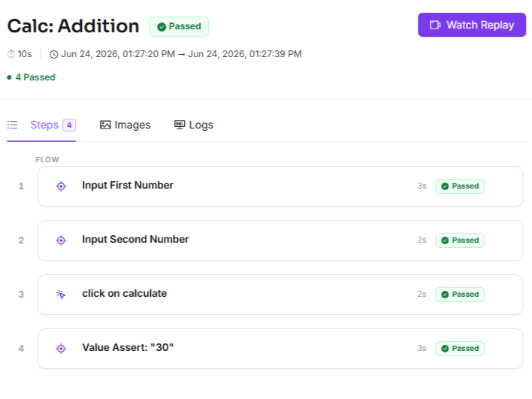
Task: Click the list icon beside Steps
Action: (12, 125)
